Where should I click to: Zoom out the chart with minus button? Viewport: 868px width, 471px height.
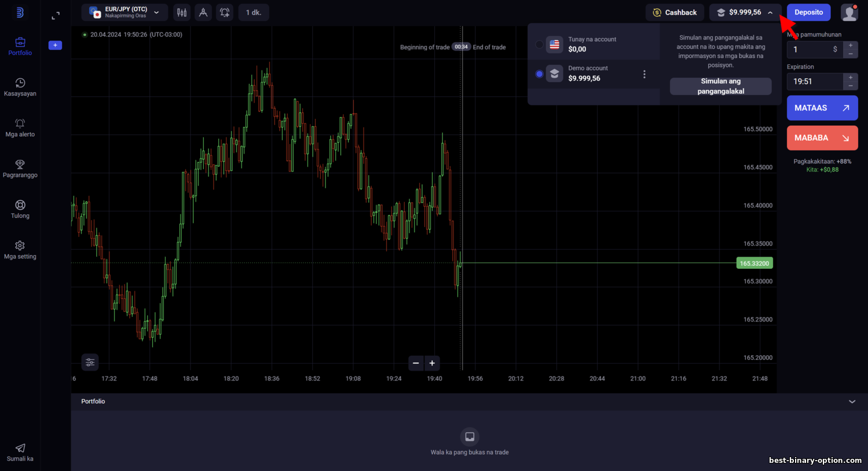[x=416, y=363]
